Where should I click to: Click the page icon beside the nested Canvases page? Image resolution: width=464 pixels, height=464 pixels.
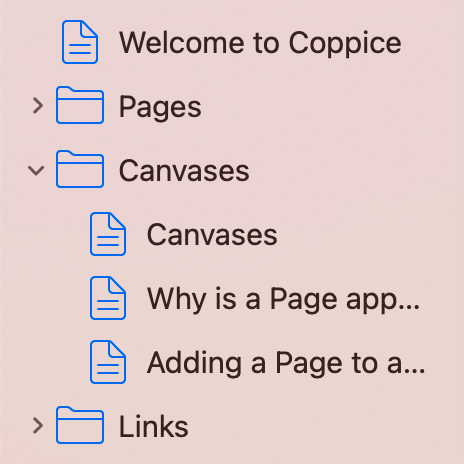click(x=108, y=234)
